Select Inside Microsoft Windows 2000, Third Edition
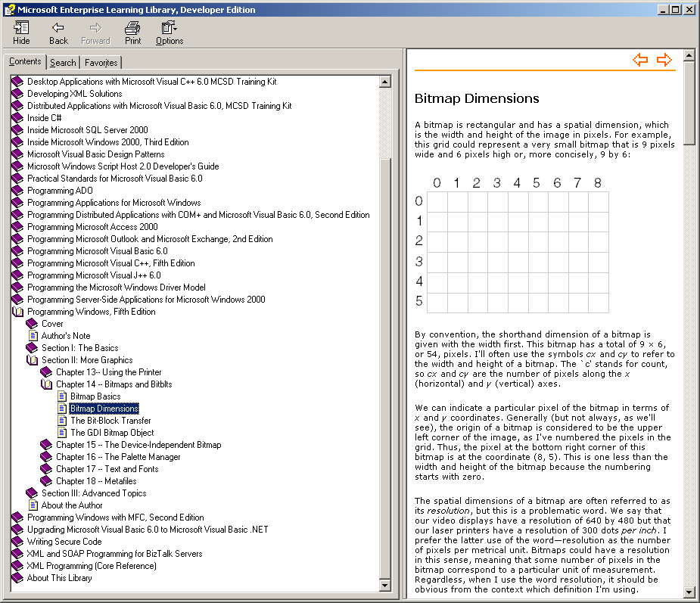This screenshot has width=700, height=603. 108,142
